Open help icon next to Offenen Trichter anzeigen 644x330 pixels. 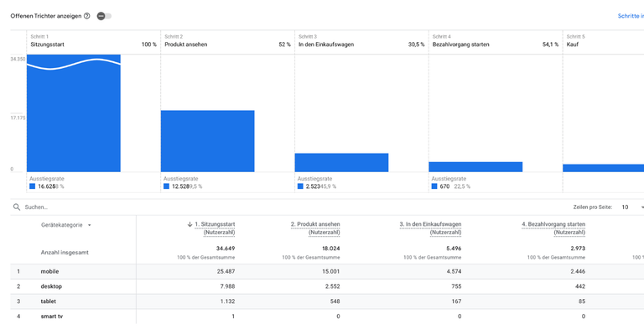[86, 16]
